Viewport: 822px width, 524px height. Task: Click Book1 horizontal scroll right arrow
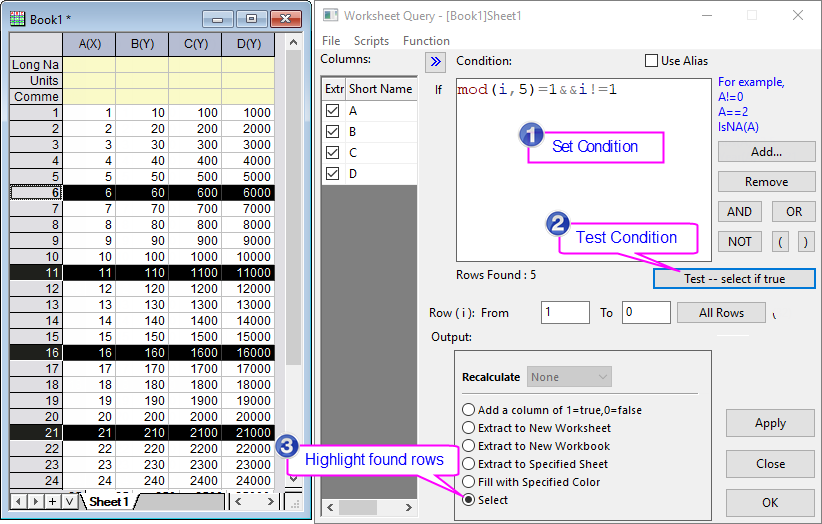[x=271, y=501]
